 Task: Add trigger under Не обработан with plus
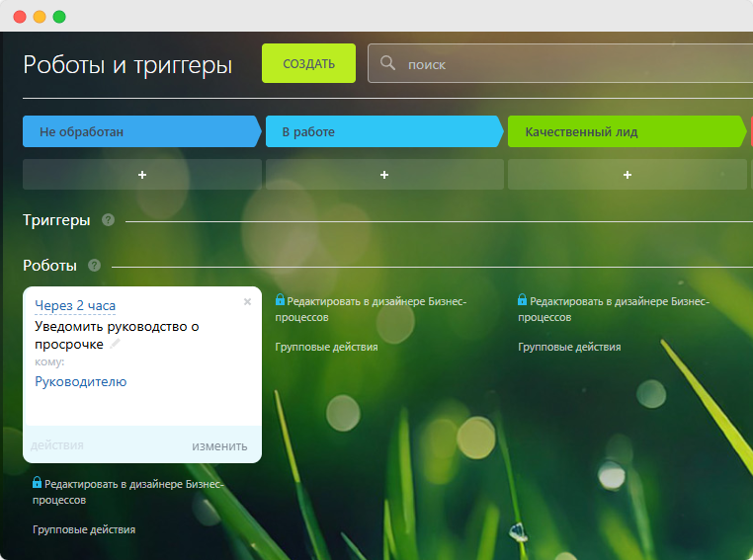[142, 175]
